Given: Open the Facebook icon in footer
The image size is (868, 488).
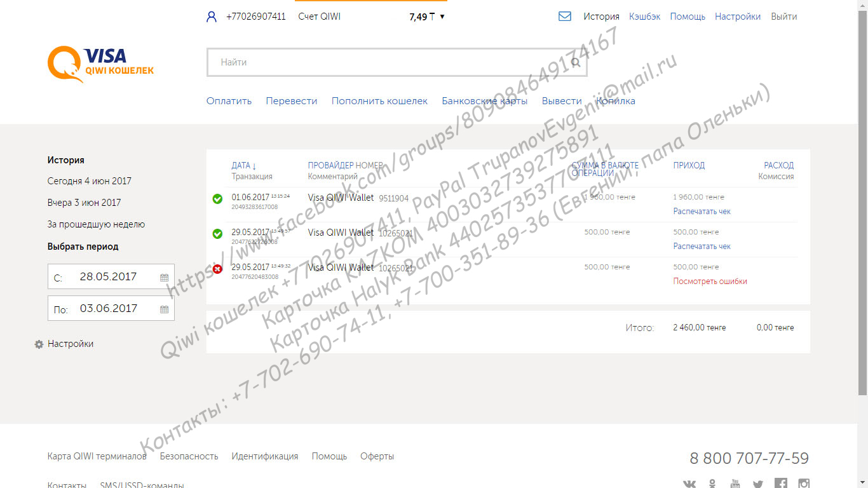Looking at the screenshot, I should pyautogui.click(x=781, y=484).
